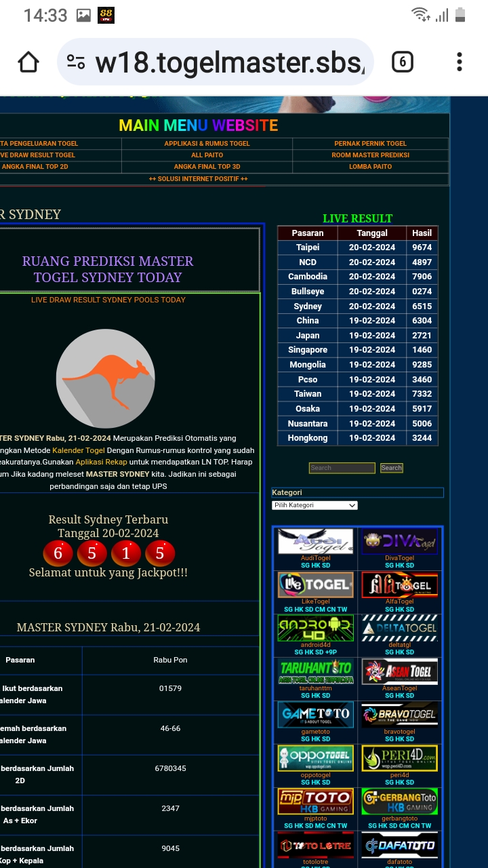Expand the Pilih Kategori dropdown

(314, 505)
